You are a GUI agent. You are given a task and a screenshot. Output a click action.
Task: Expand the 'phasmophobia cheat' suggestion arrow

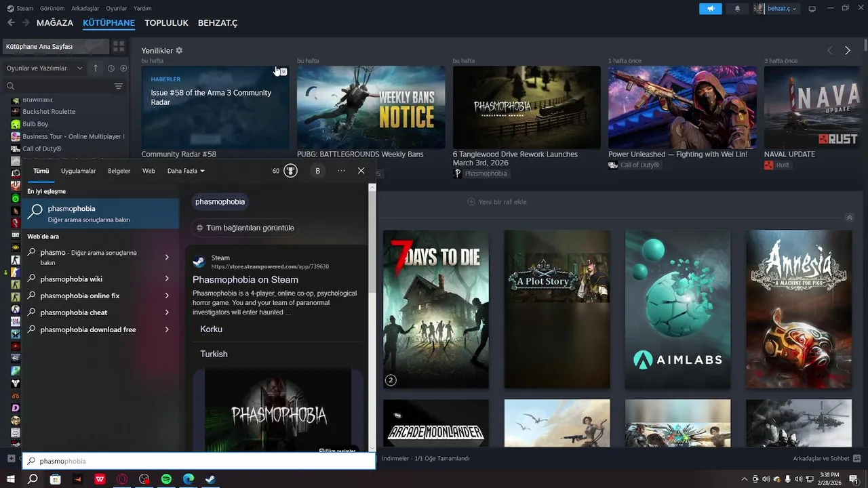tap(167, 312)
